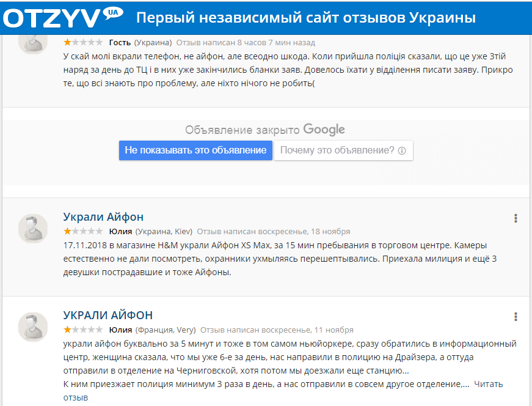Click author name Юлия on Kiev review
This screenshot has width=532, height=406.
coord(120,232)
